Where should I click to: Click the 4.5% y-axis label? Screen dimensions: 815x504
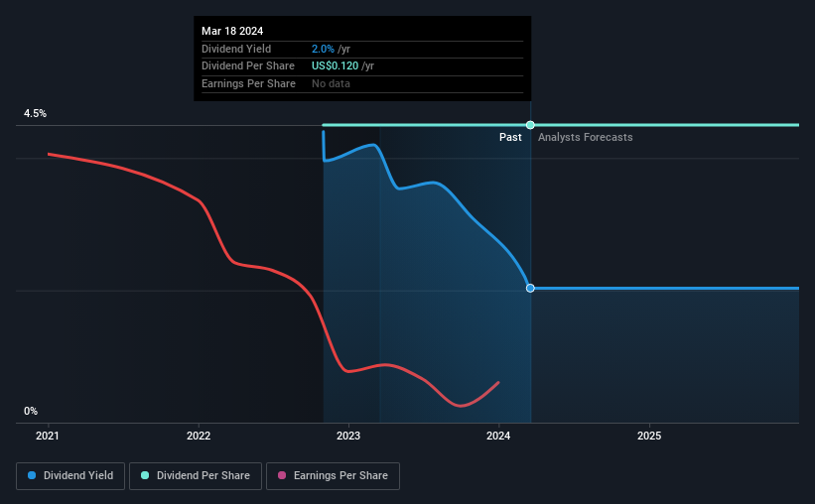click(36, 113)
